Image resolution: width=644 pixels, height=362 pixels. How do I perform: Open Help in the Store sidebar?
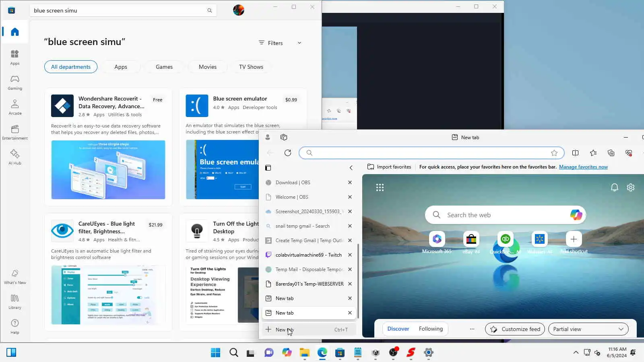[15, 327]
